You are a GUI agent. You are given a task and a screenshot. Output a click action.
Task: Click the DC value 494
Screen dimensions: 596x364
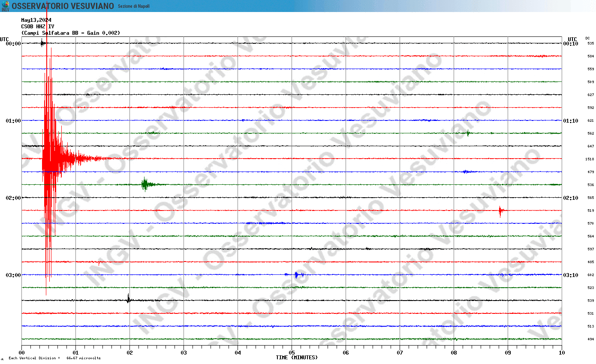(x=591, y=339)
